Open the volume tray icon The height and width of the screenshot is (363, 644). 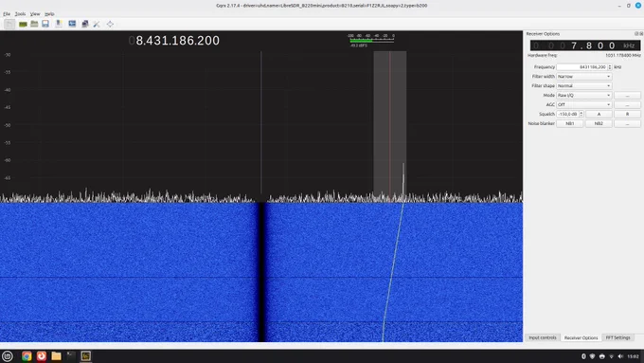pyautogui.click(x=620, y=356)
